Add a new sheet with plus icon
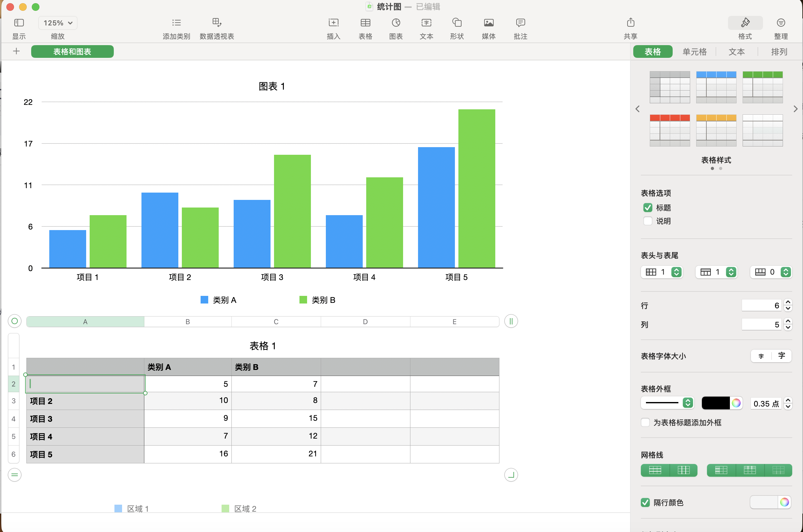The image size is (803, 532). [x=16, y=51]
